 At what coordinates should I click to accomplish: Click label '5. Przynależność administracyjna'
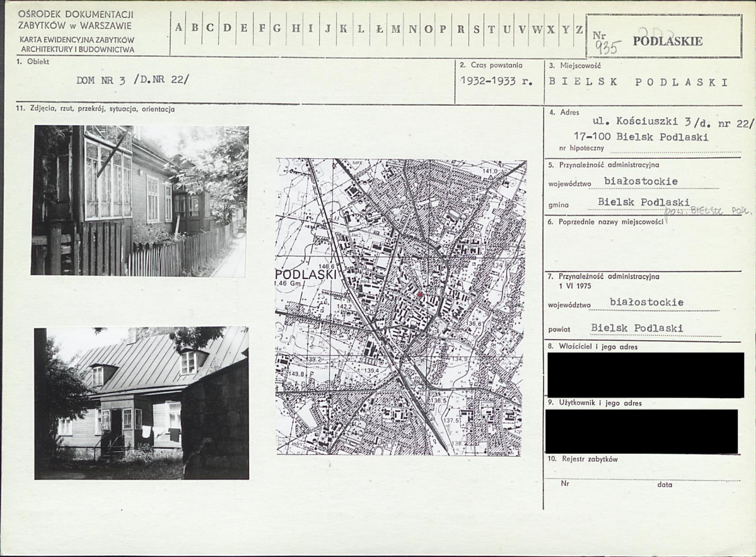pyautogui.click(x=603, y=165)
